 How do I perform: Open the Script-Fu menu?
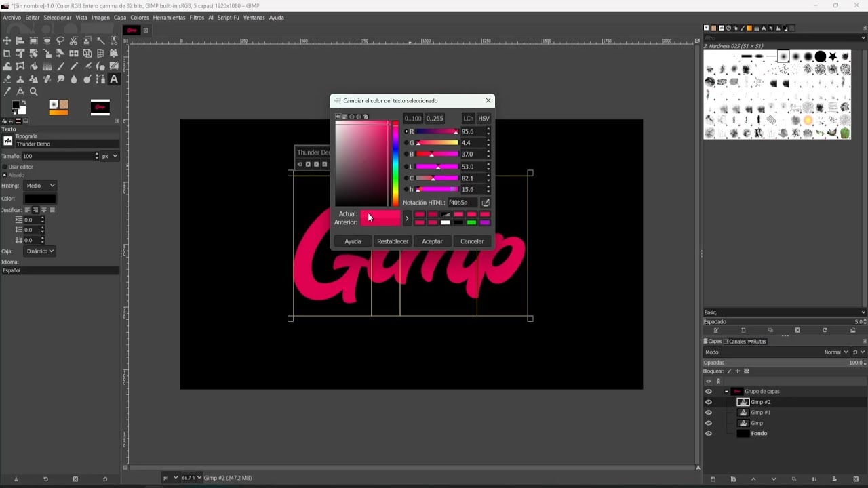(x=229, y=18)
